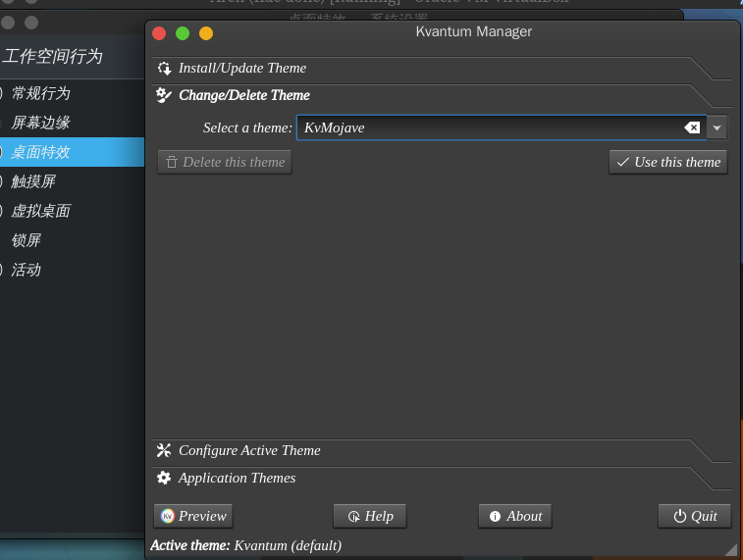Click the orange Kvantum Manager window button
Viewport: 743px width, 560px height.
206,33
